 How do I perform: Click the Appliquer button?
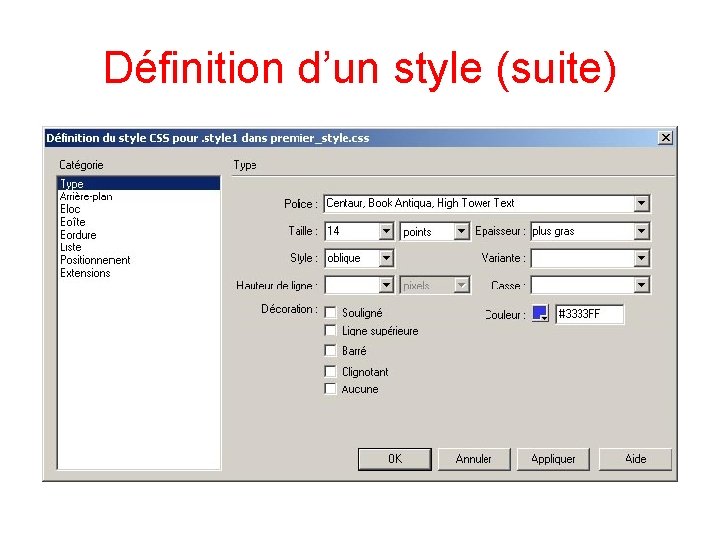click(553, 459)
